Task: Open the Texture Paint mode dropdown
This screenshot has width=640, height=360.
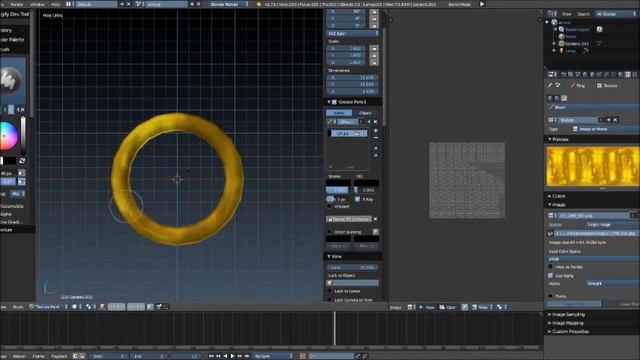Action: click(48, 307)
